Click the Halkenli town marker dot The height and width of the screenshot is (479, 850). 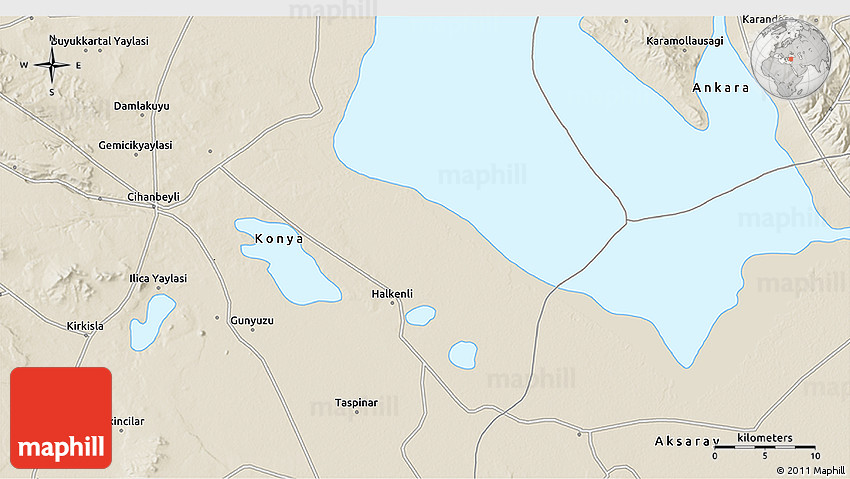tap(392, 304)
